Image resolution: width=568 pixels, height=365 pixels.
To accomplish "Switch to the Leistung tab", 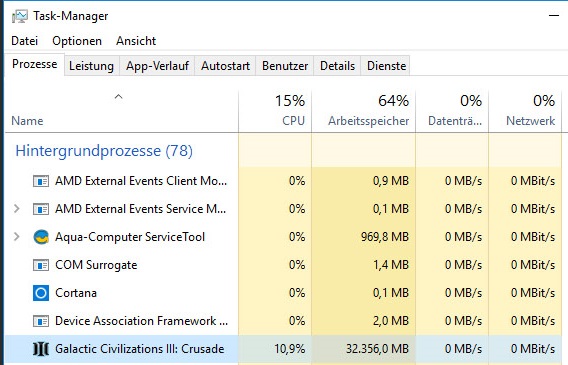I will pyautogui.click(x=92, y=66).
